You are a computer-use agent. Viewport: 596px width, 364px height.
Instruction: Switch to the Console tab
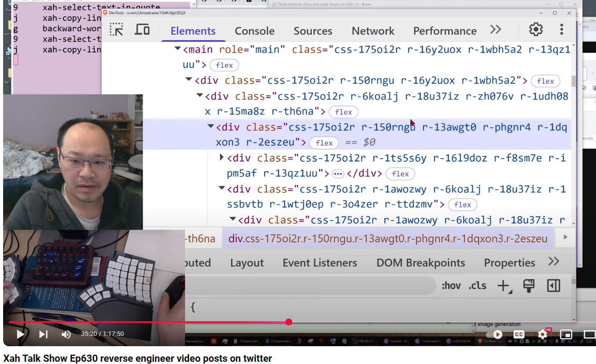click(255, 31)
